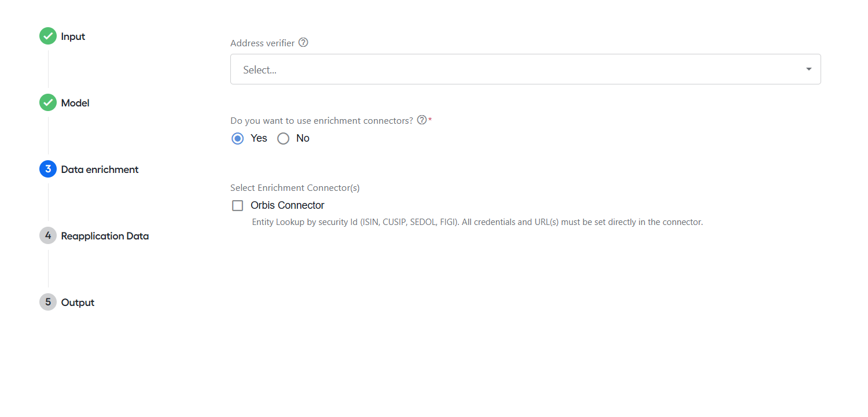Go to the Model step label

pos(75,103)
